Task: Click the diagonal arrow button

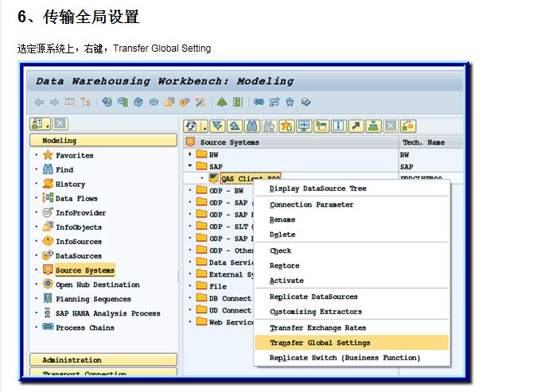Action: (x=356, y=126)
